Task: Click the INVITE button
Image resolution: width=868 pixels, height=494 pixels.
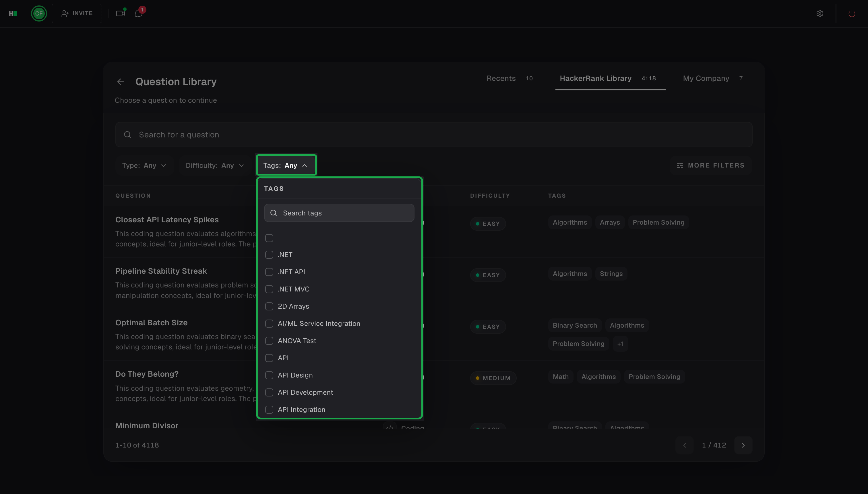Action: point(77,13)
